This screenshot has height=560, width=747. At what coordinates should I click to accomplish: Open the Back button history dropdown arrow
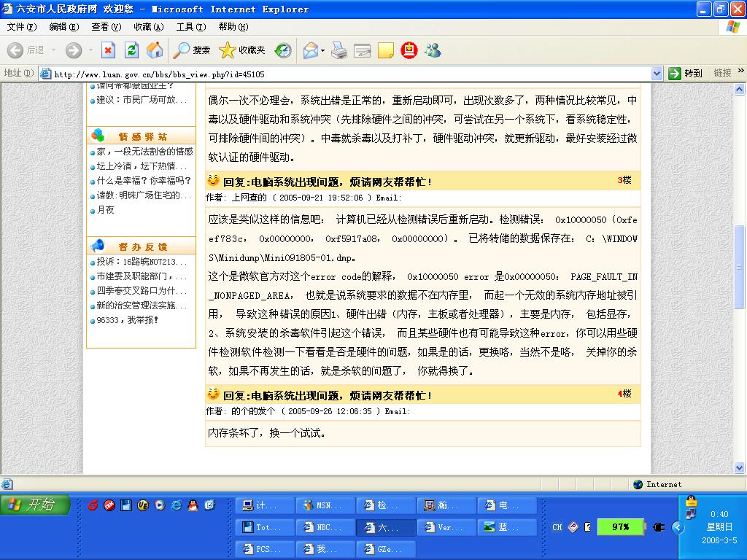(x=53, y=50)
